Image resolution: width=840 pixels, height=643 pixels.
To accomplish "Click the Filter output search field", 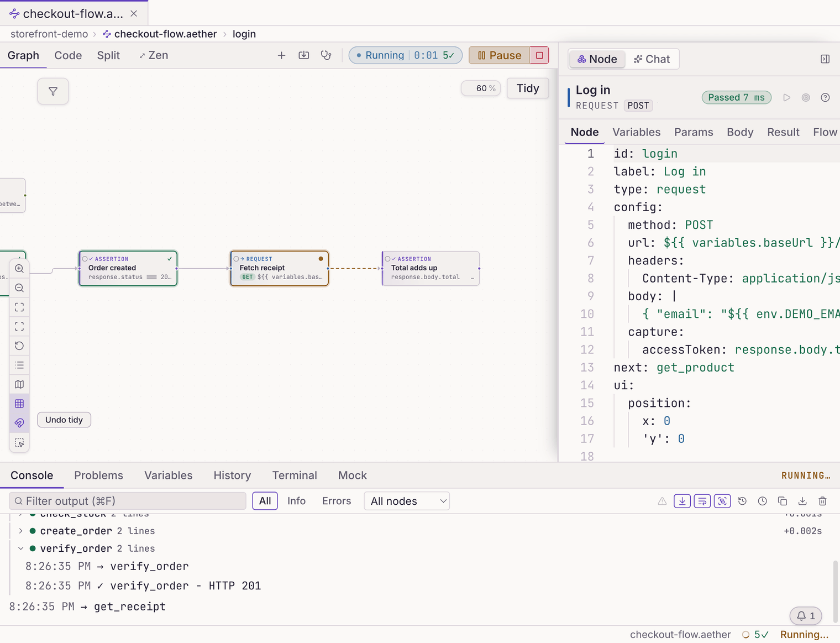I will (x=128, y=501).
